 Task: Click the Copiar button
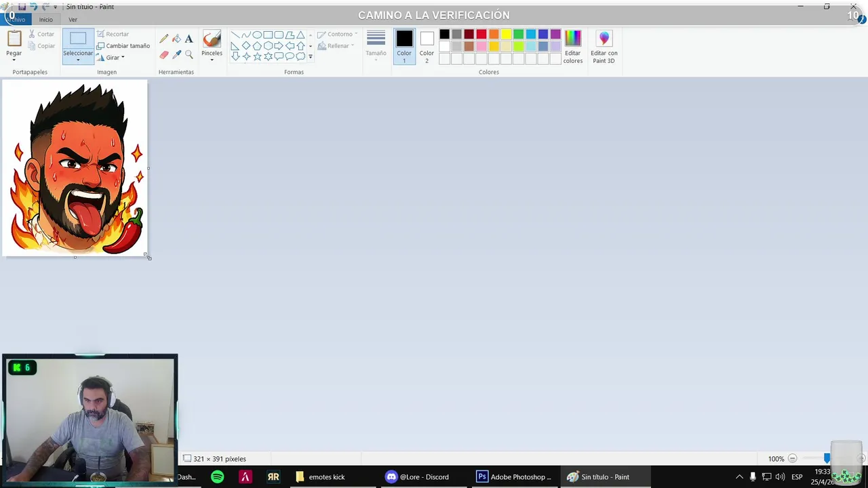[x=41, y=46]
